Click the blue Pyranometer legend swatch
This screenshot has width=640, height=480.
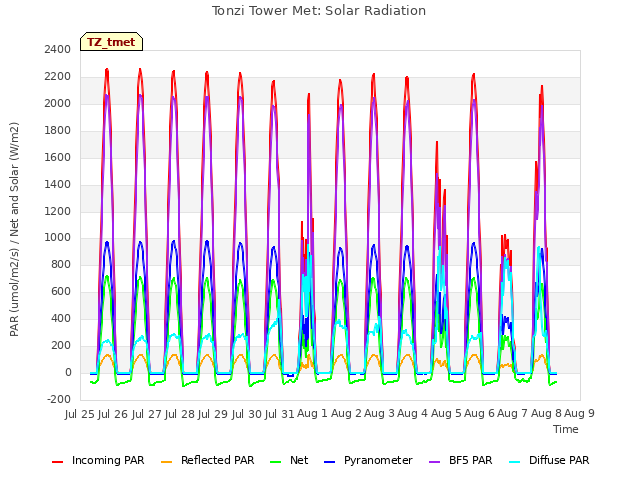point(329,462)
